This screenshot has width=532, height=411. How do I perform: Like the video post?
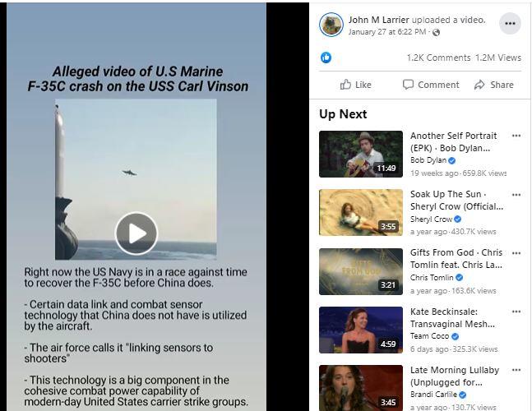tap(355, 85)
